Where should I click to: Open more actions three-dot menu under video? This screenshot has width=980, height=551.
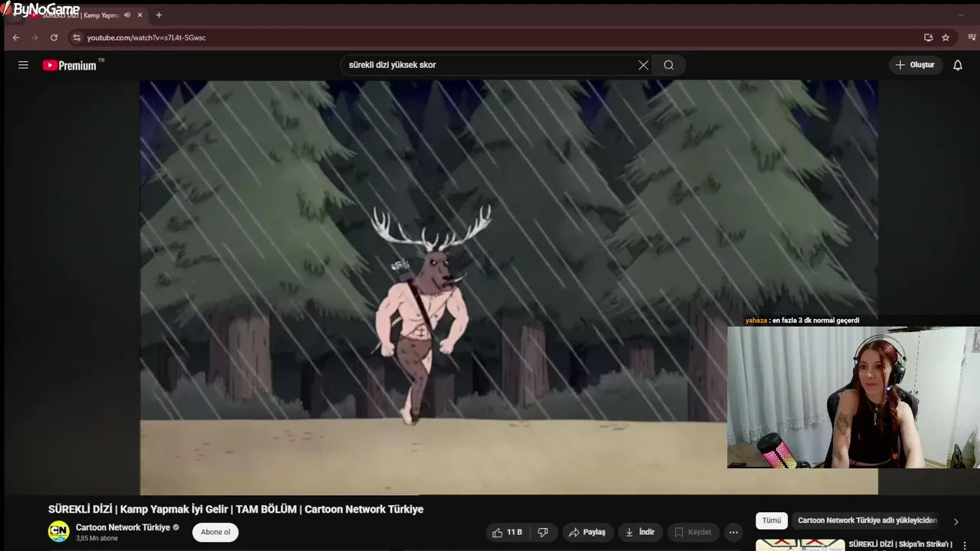click(x=733, y=533)
